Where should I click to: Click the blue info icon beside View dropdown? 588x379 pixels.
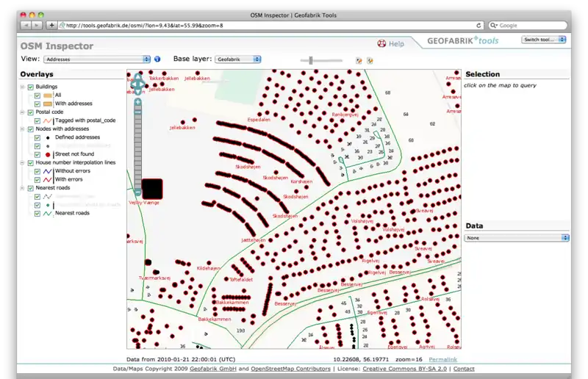[157, 59]
